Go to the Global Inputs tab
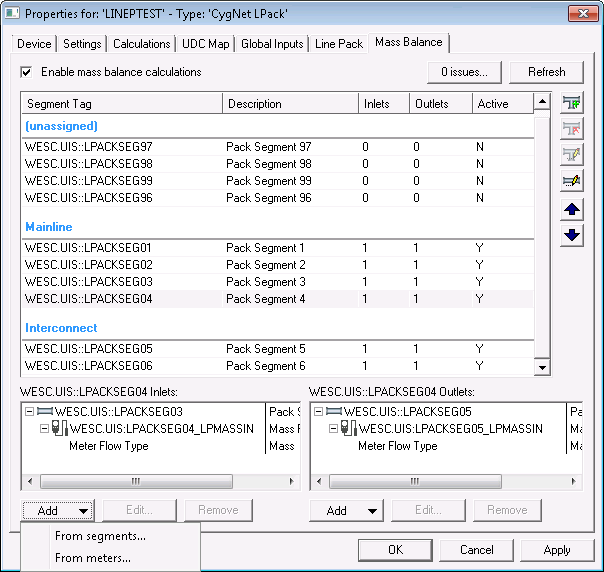 point(272,44)
